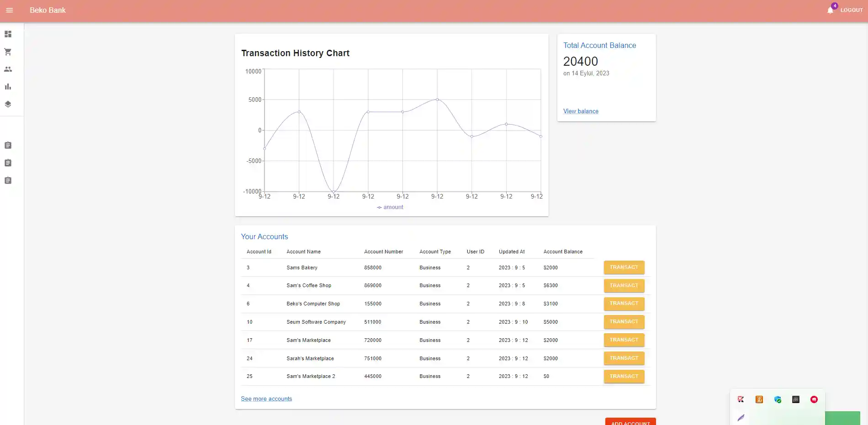Follow the See more accounts link
The width and height of the screenshot is (868, 425).
pos(266,399)
